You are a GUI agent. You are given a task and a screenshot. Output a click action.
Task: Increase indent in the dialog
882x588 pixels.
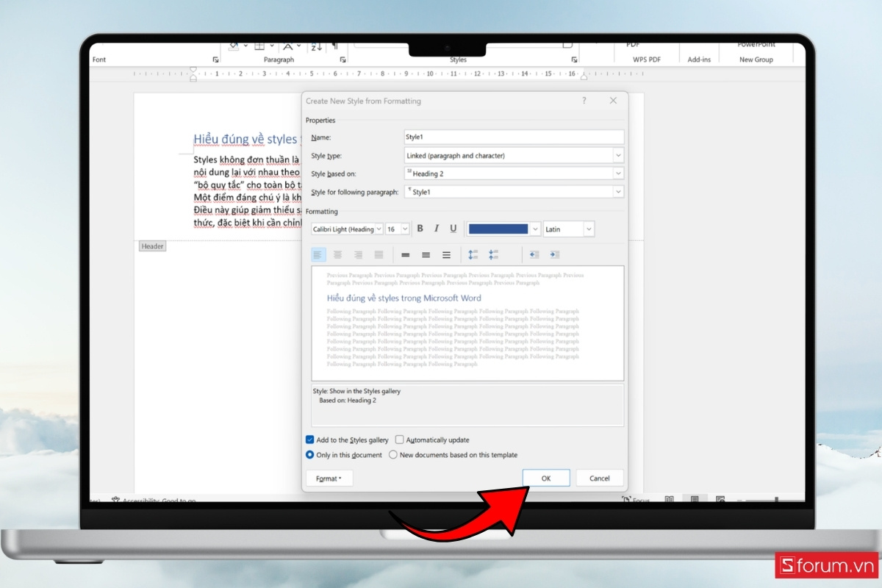pyautogui.click(x=554, y=254)
